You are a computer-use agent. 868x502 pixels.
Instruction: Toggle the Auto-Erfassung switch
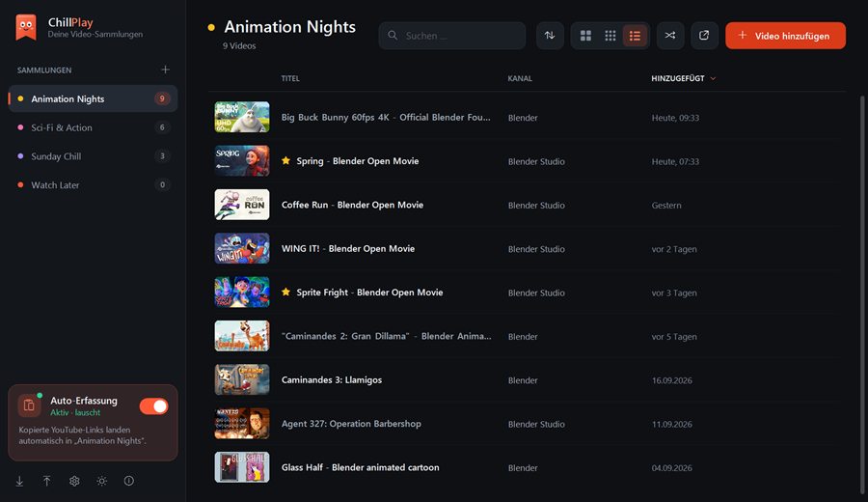coord(154,406)
